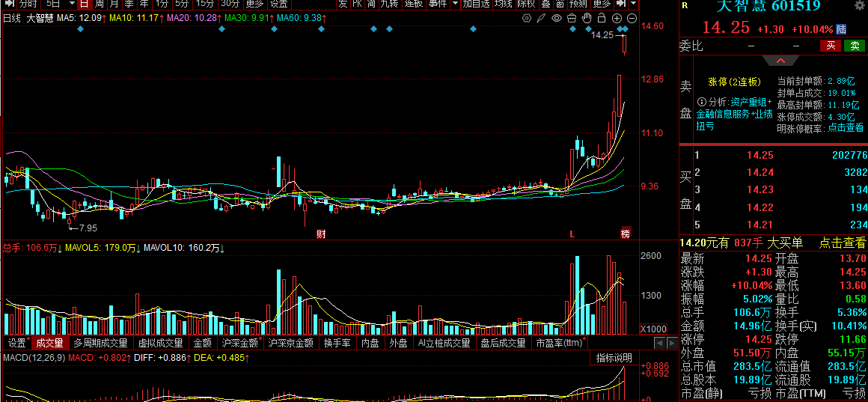The height and width of the screenshot is (402, 868).
Task: Select the 5日 period button
Action: 53,3
